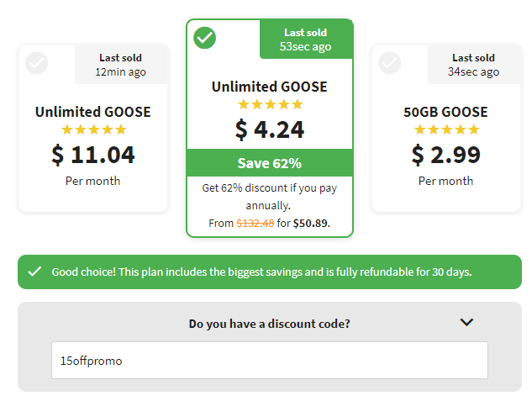Click the five stars under $11.04 plan
Viewport: 532px width, 401px height.
coord(93,129)
